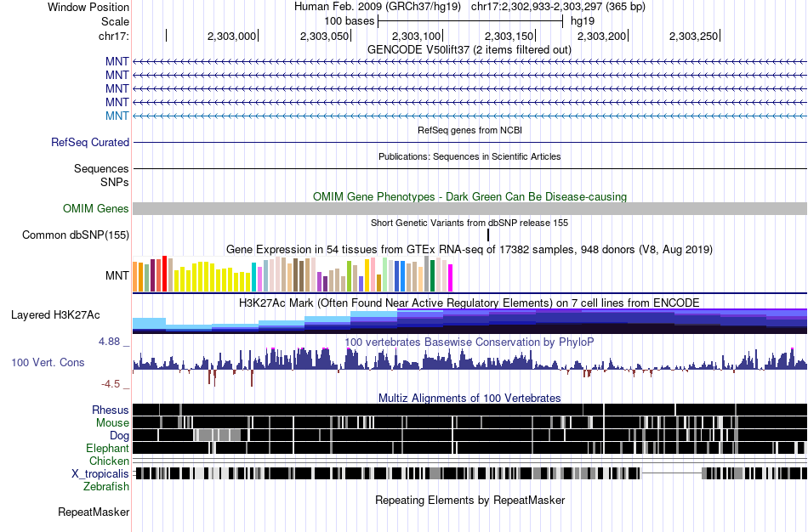
Task: Click the layered H3K27Ac signal graph
Action: coord(469,321)
